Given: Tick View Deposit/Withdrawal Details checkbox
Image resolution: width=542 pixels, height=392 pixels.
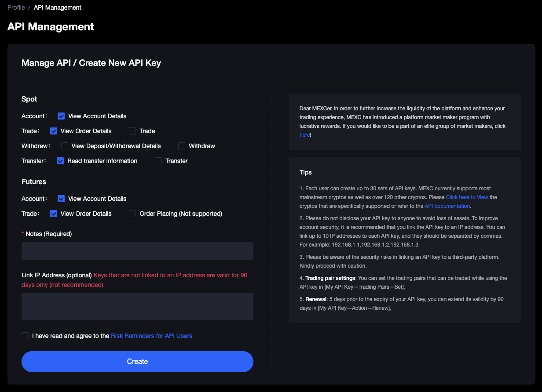Looking at the screenshot, I should 65,146.
